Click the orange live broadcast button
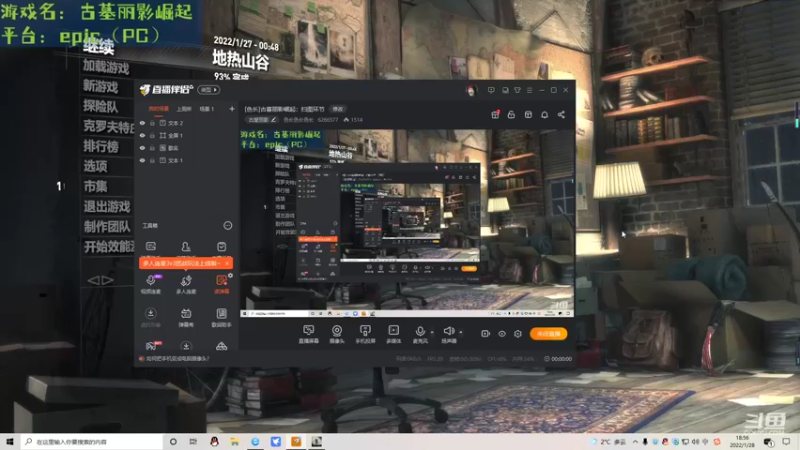Screen dimensions: 800x450 coord(548,334)
